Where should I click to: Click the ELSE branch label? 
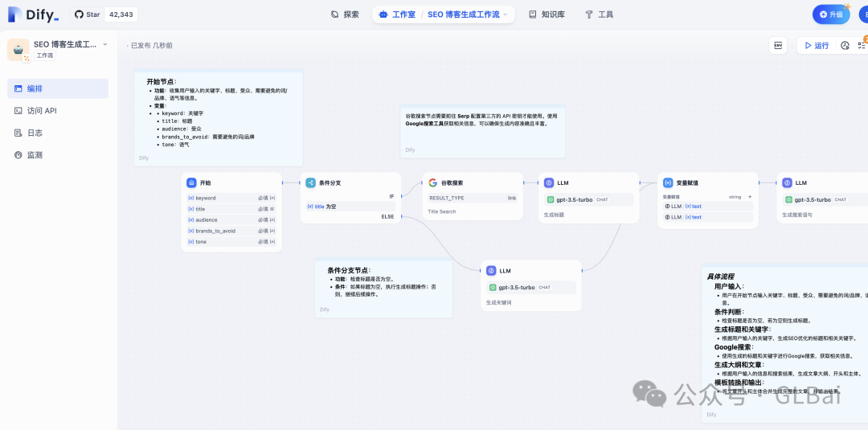click(x=387, y=216)
